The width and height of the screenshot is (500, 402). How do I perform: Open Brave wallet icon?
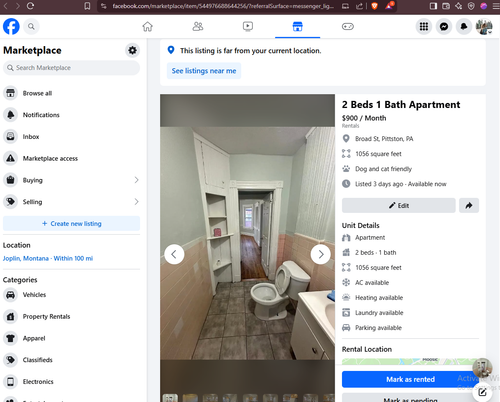[446, 6]
